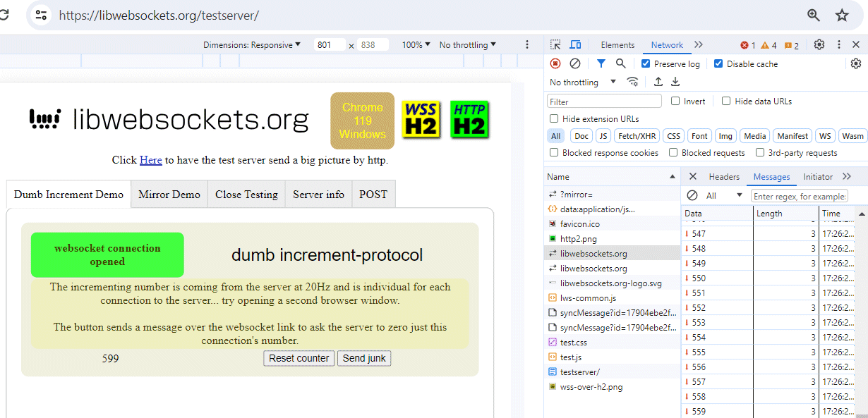Select the test.css request row

612,342
